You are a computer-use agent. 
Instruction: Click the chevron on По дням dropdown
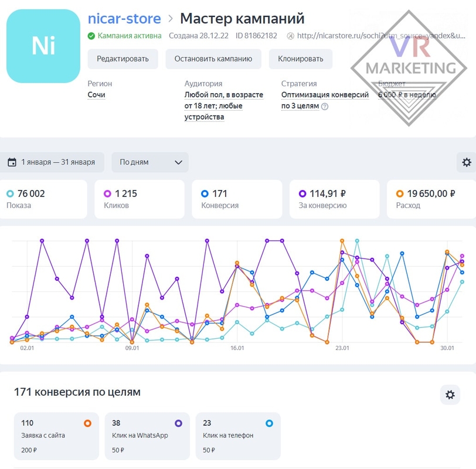(178, 162)
